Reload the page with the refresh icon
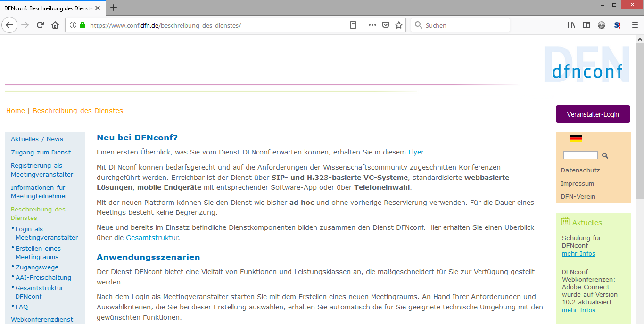Image resolution: width=644 pixels, height=324 pixels. pos(40,25)
